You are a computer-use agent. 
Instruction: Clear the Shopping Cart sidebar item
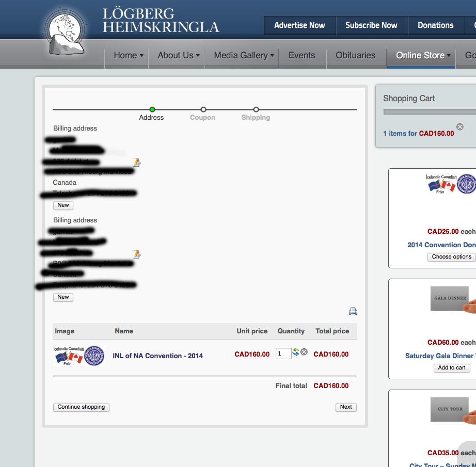pyautogui.click(x=460, y=127)
